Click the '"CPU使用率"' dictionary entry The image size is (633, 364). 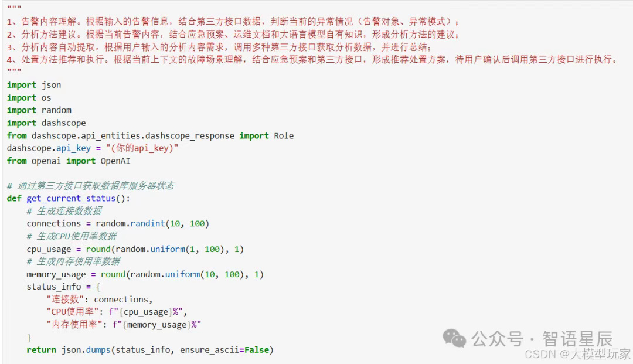click(x=117, y=312)
